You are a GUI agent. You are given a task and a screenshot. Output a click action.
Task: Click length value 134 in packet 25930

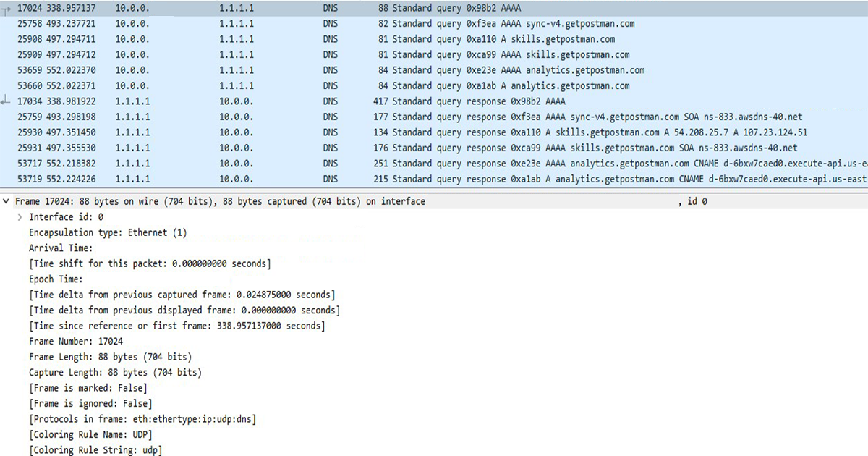[x=380, y=132]
